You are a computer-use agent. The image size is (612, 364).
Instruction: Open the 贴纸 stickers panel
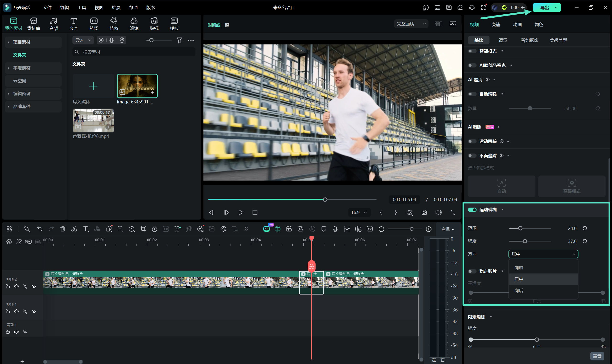pyautogui.click(x=154, y=24)
